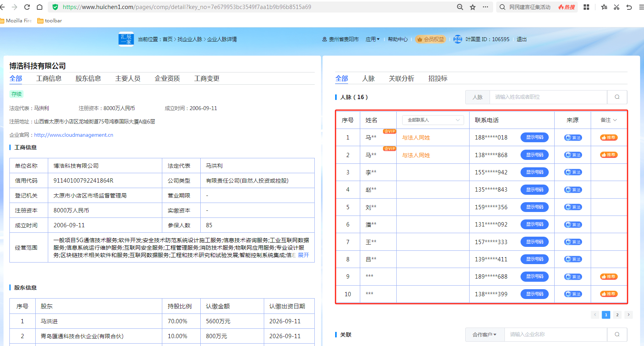Click the 请输入企业名称 search field
Screen dimensions: 644x346
pyautogui.click(x=556, y=335)
